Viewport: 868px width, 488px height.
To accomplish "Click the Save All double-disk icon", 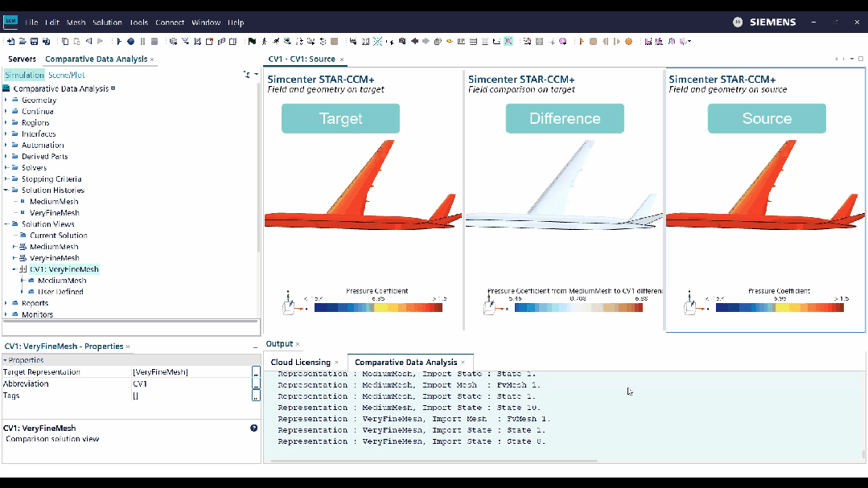I will pos(47,42).
